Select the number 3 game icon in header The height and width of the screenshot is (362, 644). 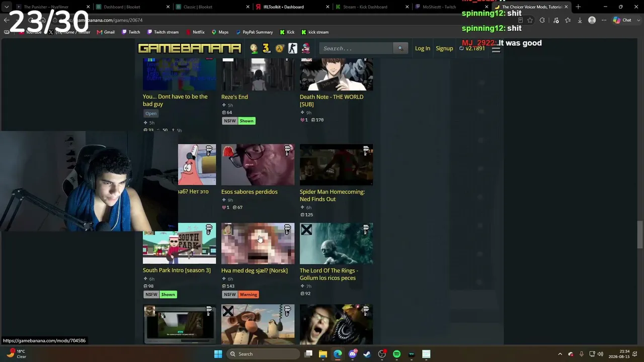[x=267, y=48]
